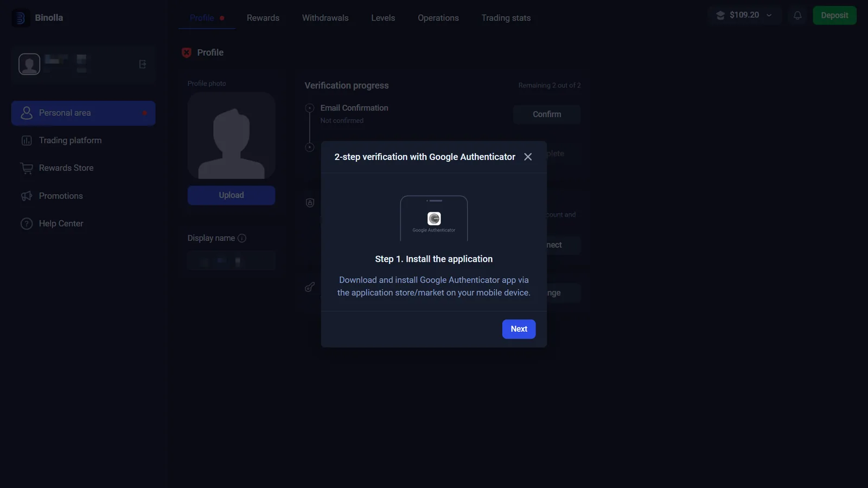Click the Trading platform chart icon

27,140
